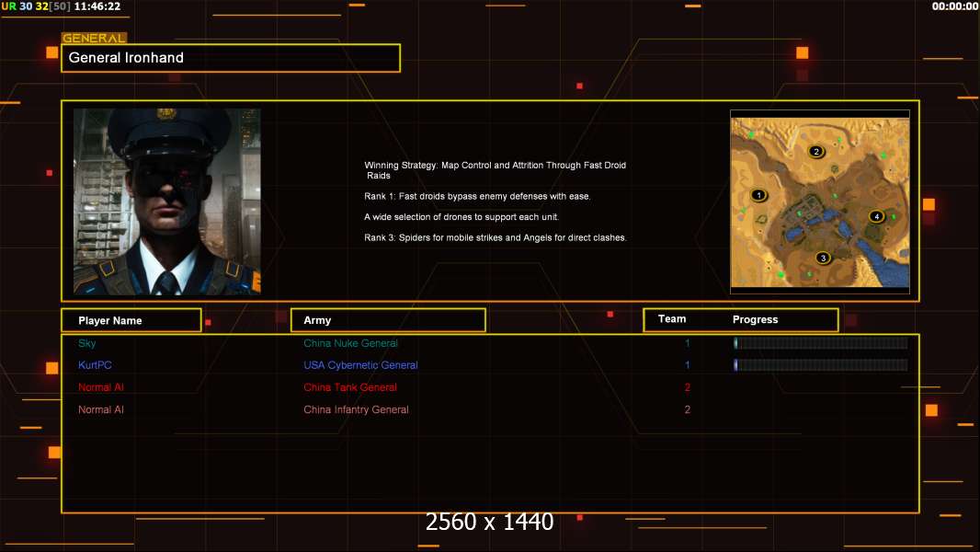Click General Ironhand portrait image

click(167, 201)
